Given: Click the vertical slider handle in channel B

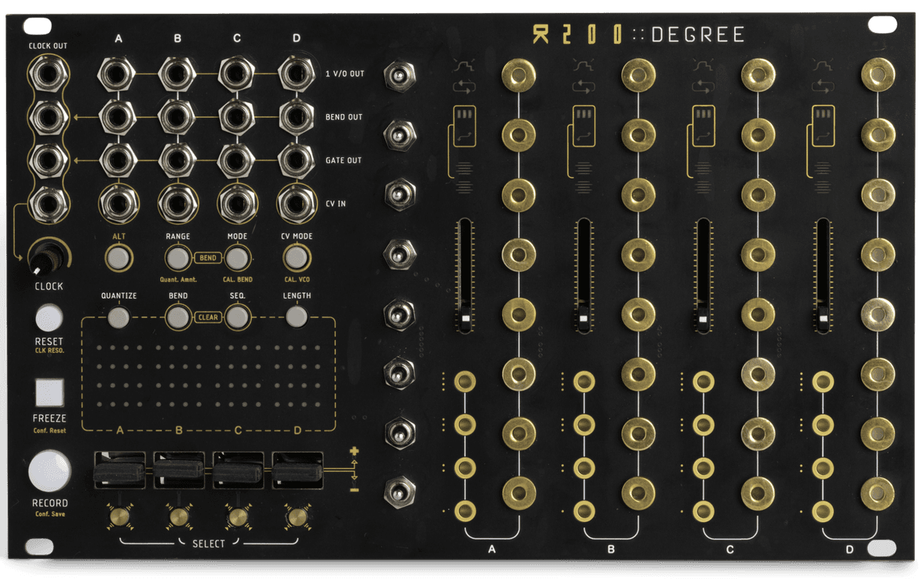Looking at the screenshot, I should click(584, 317).
